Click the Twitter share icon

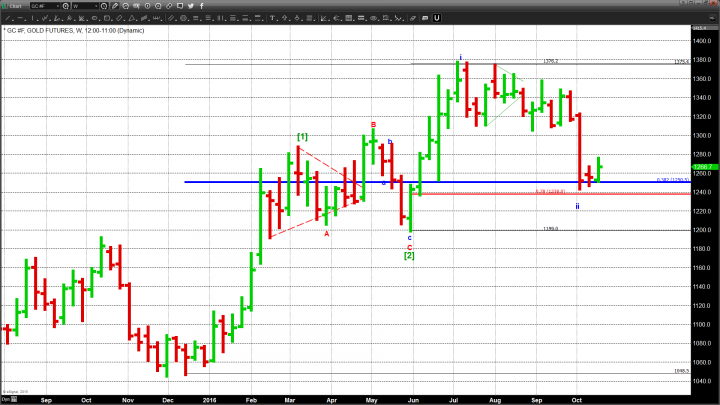click(x=191, y=6)
